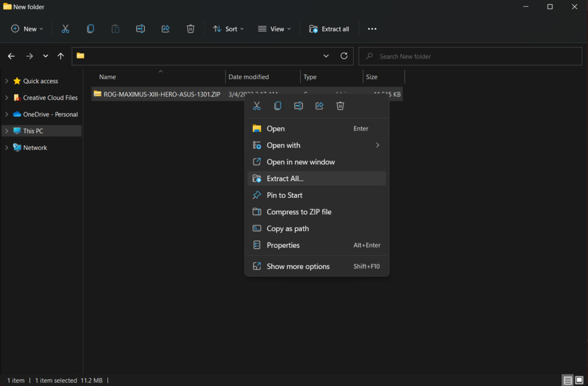
Task: Switch to the Details view layout in the status bar
Action: [567, 380]
